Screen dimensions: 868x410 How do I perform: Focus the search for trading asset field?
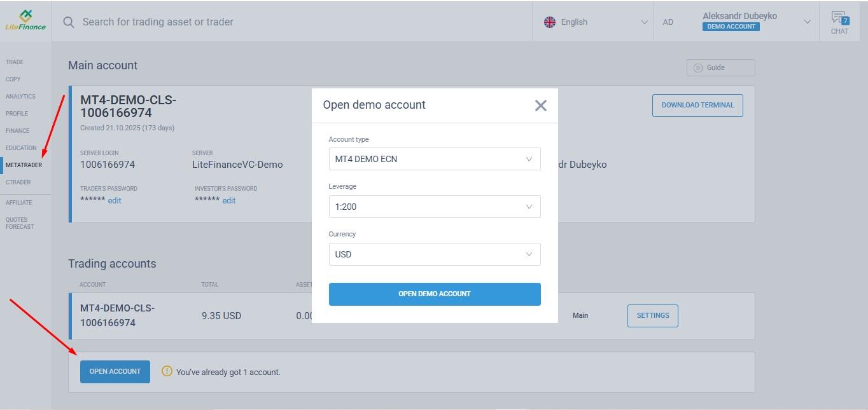(x=158, y=22)
